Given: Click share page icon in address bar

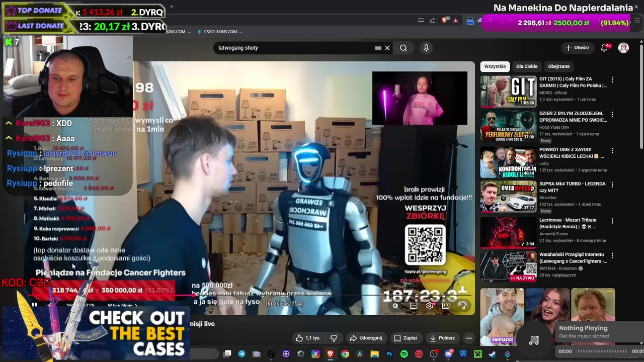Looking at the screenshot, I should click(x=432, y=20).
